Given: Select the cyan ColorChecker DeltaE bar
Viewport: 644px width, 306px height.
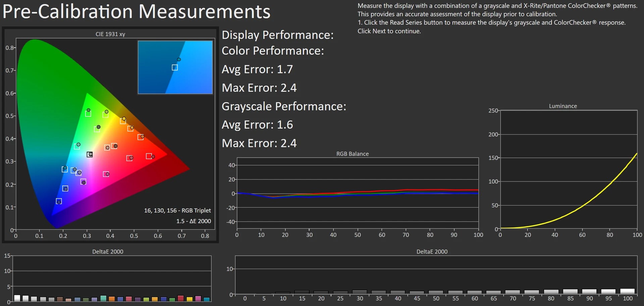Looking at the screenshot, I should [207, 299].
